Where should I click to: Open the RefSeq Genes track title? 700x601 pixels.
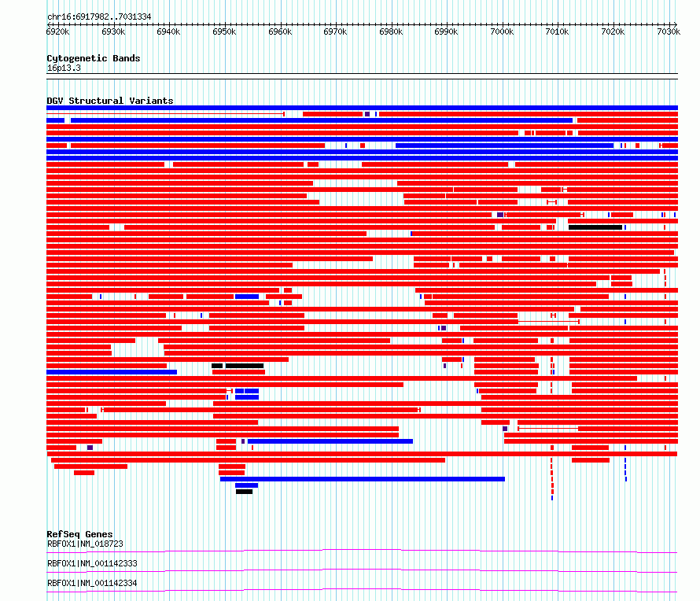coord(79,534)
